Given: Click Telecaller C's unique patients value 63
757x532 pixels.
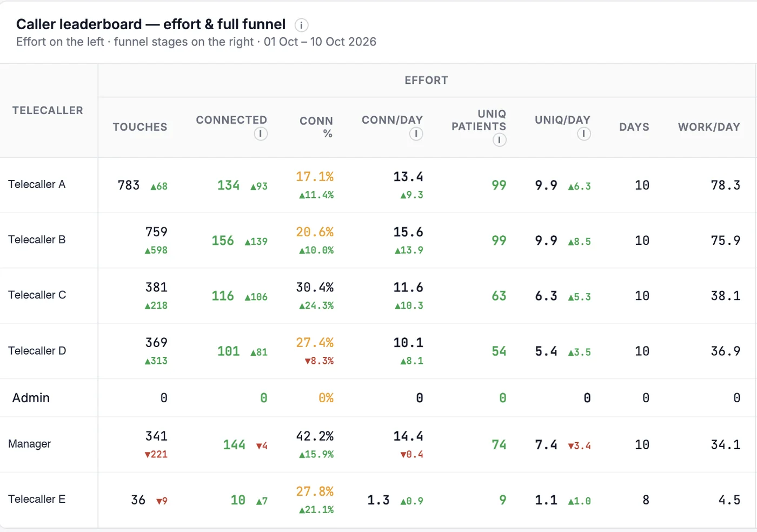Looking at the screenshot, I should 499,296.
